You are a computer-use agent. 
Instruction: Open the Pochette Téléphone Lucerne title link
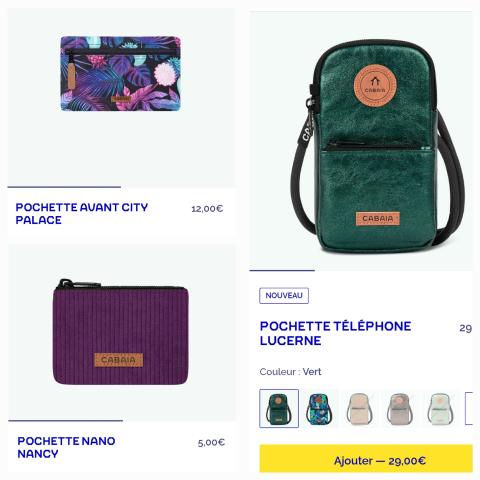[x=335, y=333]
